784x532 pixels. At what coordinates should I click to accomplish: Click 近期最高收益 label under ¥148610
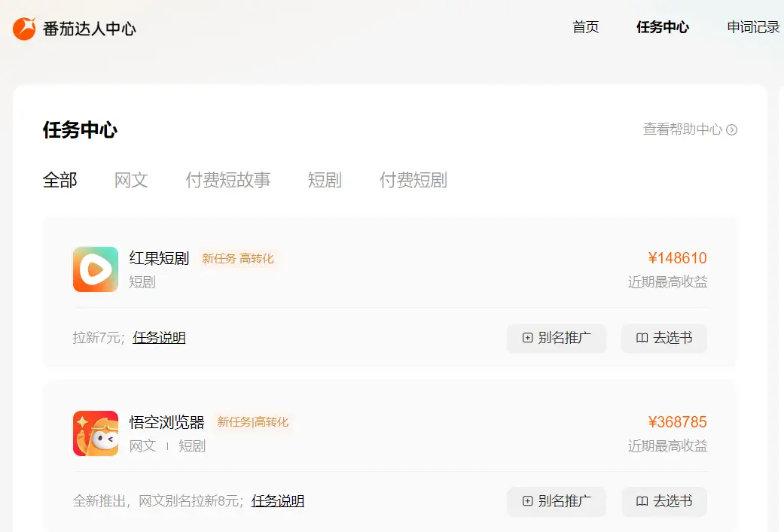pyautogui.click(x=667, y=281)
